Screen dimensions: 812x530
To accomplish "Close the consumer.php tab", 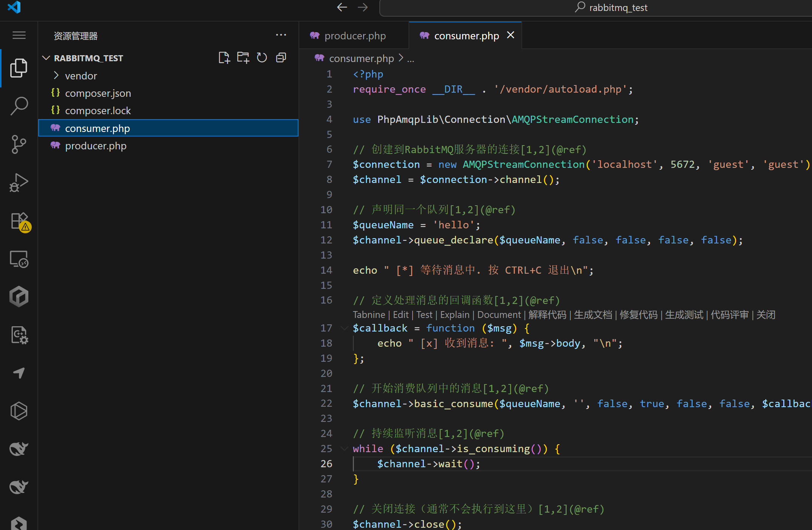I will pos(511,35).
